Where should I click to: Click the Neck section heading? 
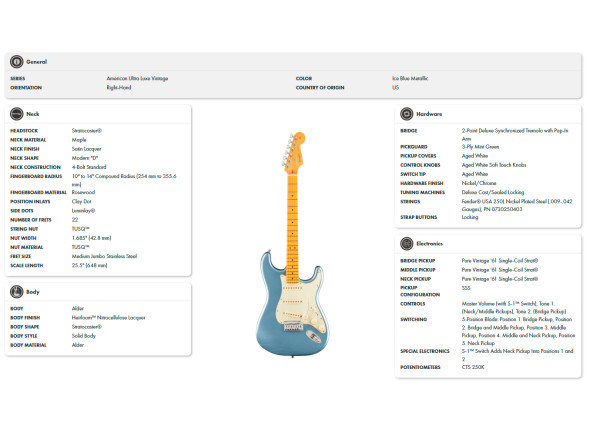click(33, 114)
